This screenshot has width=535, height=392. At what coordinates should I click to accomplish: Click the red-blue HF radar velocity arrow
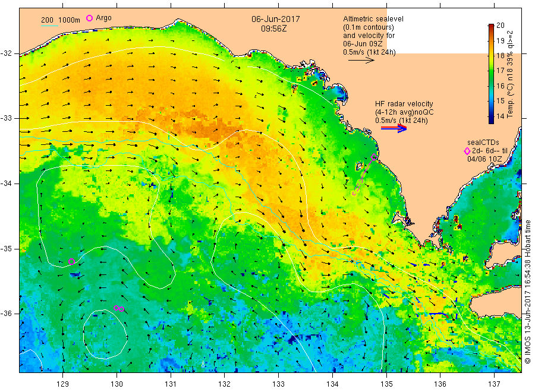(x=394, y=128)
